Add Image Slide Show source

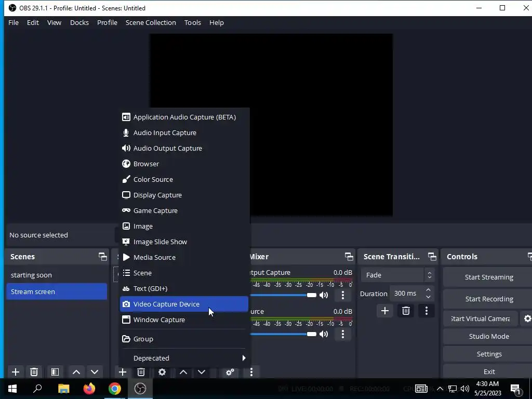coord(184,242)
